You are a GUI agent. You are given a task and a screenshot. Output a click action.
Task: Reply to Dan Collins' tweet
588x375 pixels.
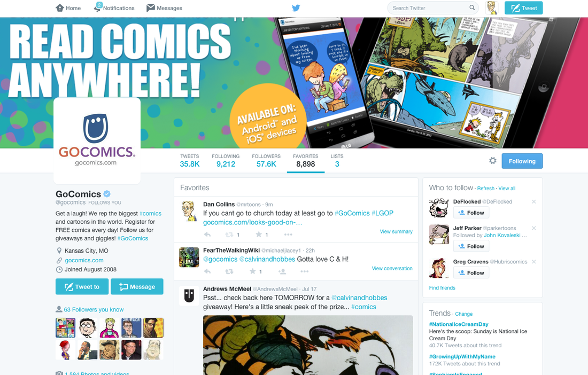pyautogui.click(x=207, y=235)
